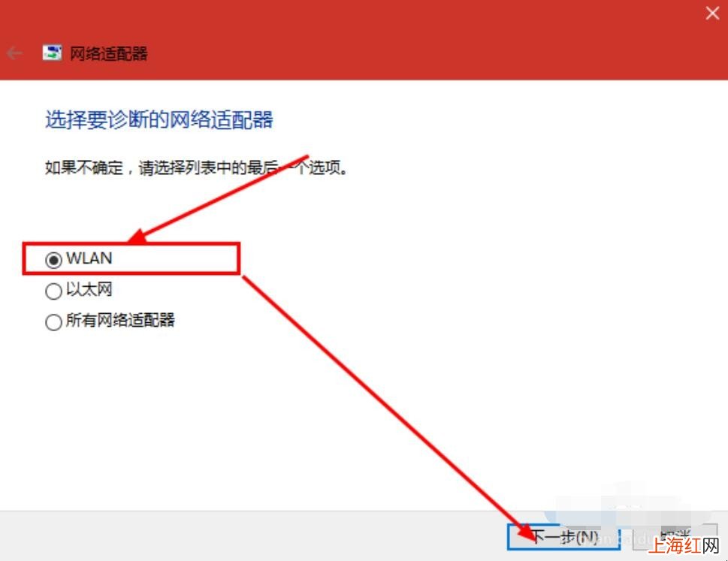Click the 以太网 option label text
Image resolution: width=728 pixels, height=561 pixels.
point(89,289)
